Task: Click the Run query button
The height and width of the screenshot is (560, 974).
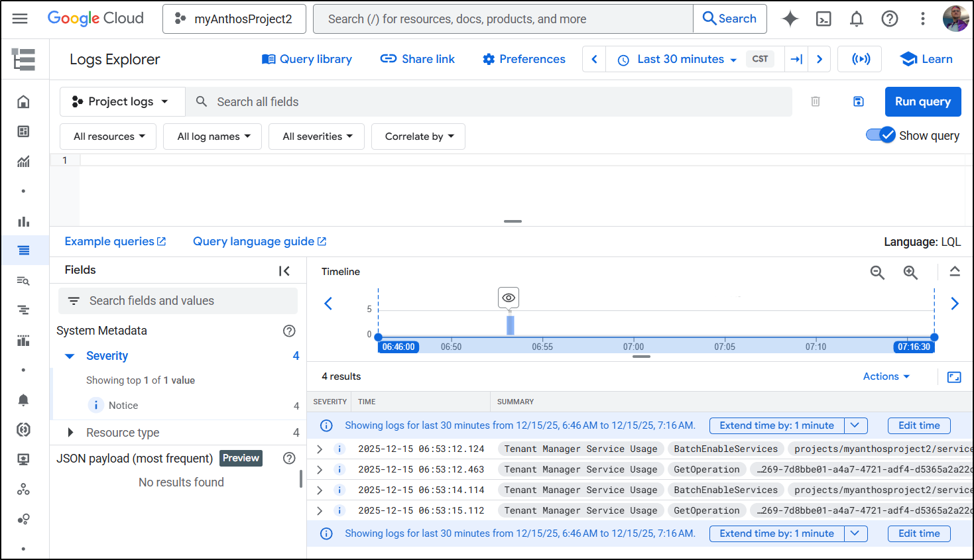Action: [922, 101]
